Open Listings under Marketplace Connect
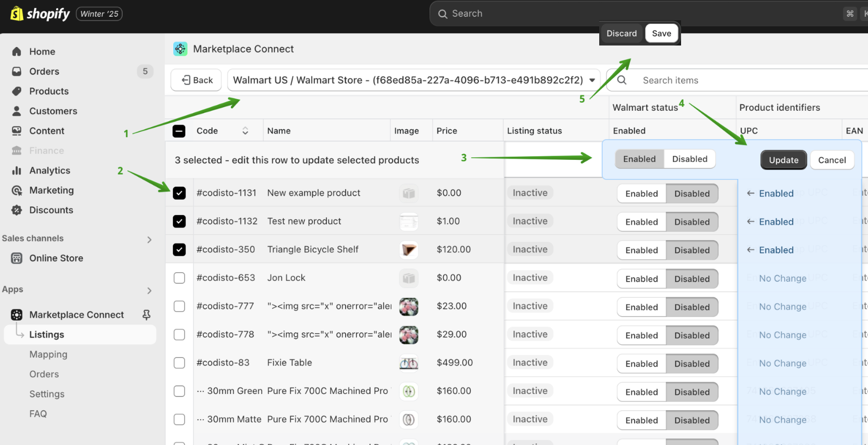This screenshot has height=445, width=868. 80,335
